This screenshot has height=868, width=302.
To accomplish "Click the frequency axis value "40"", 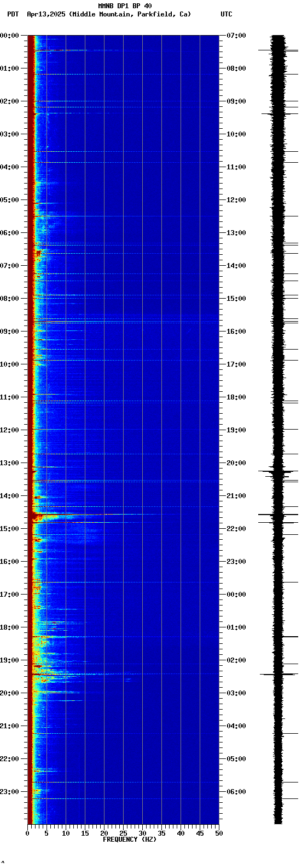I will point(181,833).
